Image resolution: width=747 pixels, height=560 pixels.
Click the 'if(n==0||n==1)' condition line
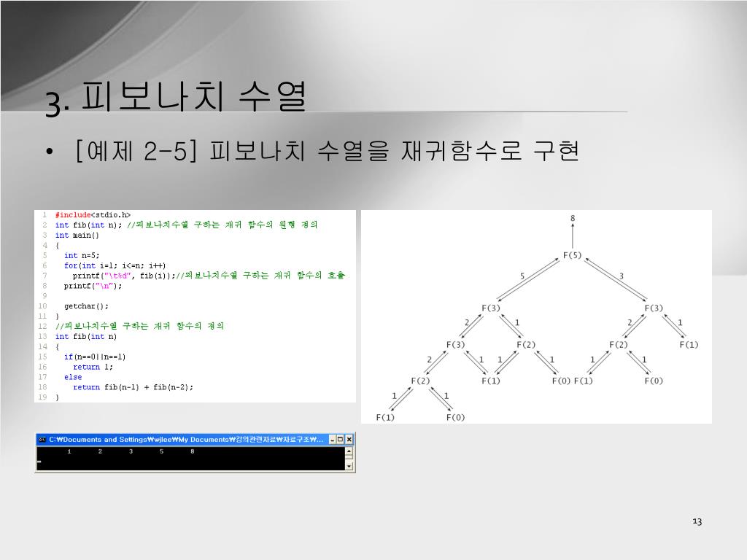pos(95,357)
